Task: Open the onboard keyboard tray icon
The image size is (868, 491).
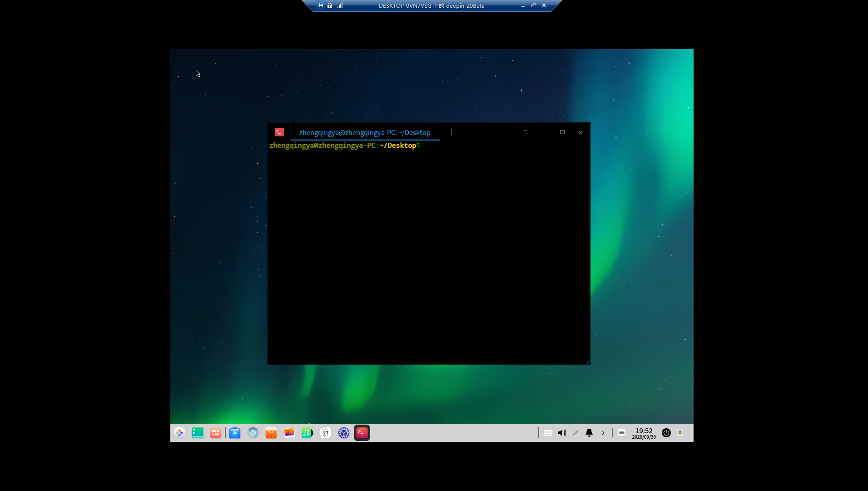Action: pos(548,433)
